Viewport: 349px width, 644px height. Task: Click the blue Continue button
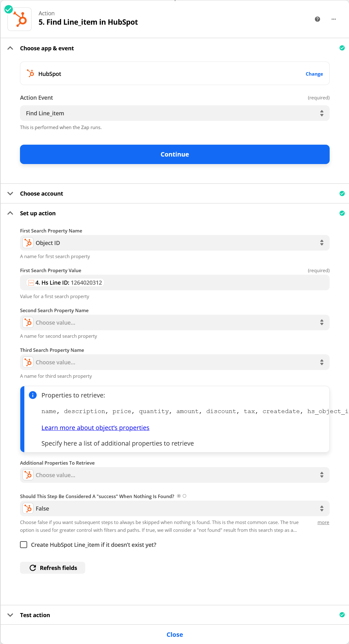tap(175, 154)
